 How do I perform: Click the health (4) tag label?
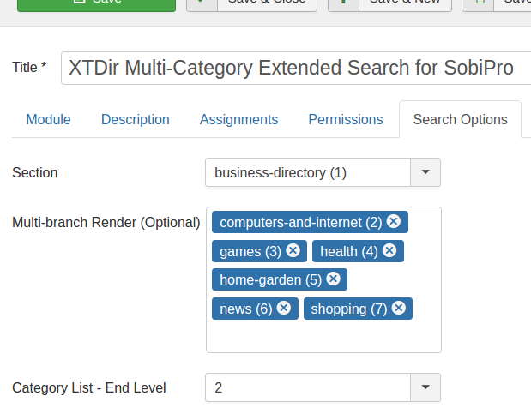[349, 252]
